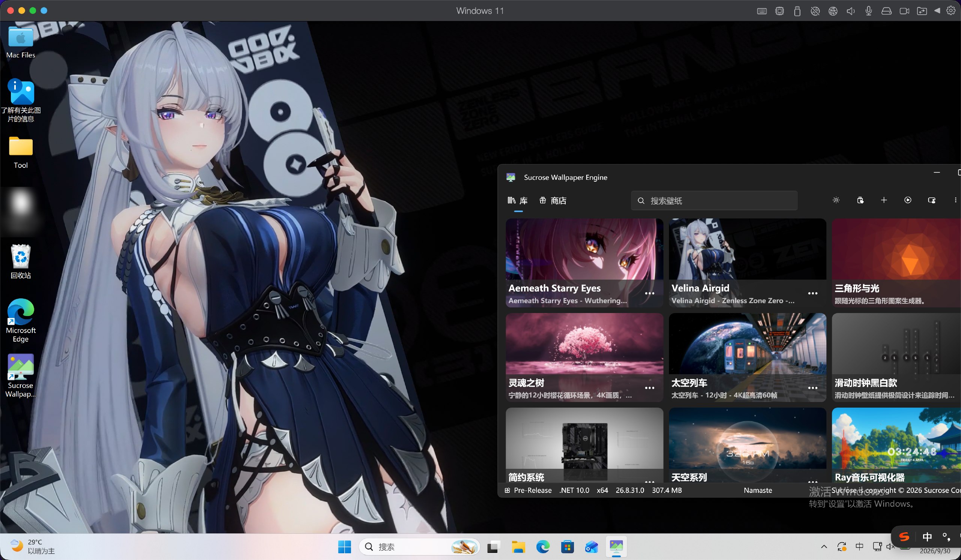This screenshot has height=560, width=961.
Task: Click the 了解有关此图片的信息 desktop icon
Action: (x=21, y=101)
